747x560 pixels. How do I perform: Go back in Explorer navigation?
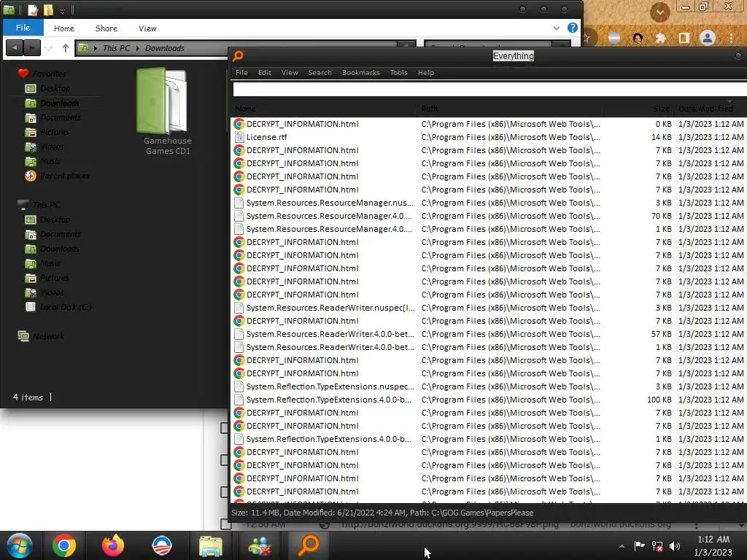15,48
